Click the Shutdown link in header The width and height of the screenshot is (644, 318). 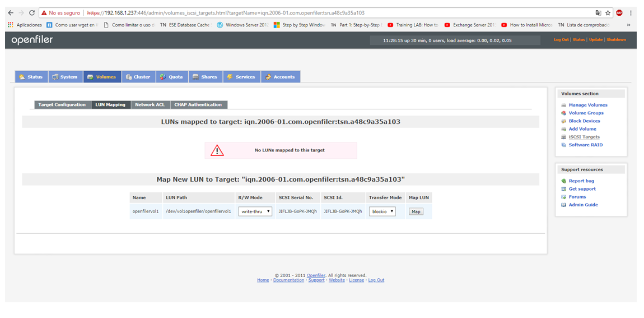pyautogui.click(x=616, y=40)
